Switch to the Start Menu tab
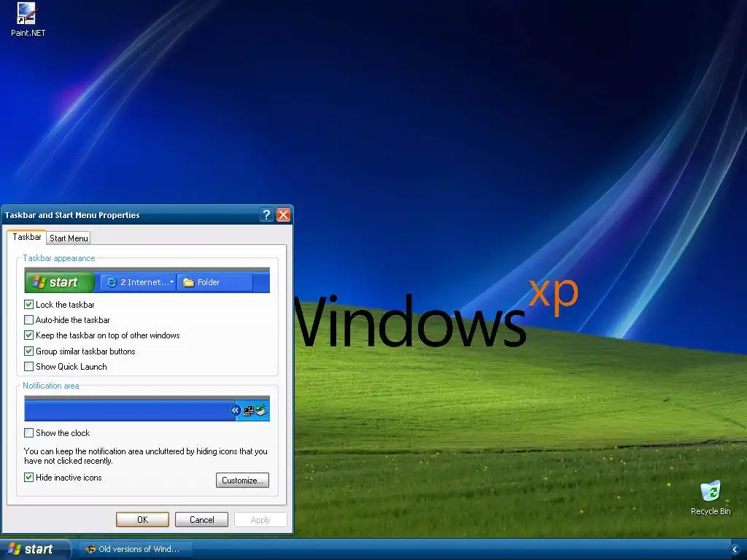747x560 pixels. (69, 238)
